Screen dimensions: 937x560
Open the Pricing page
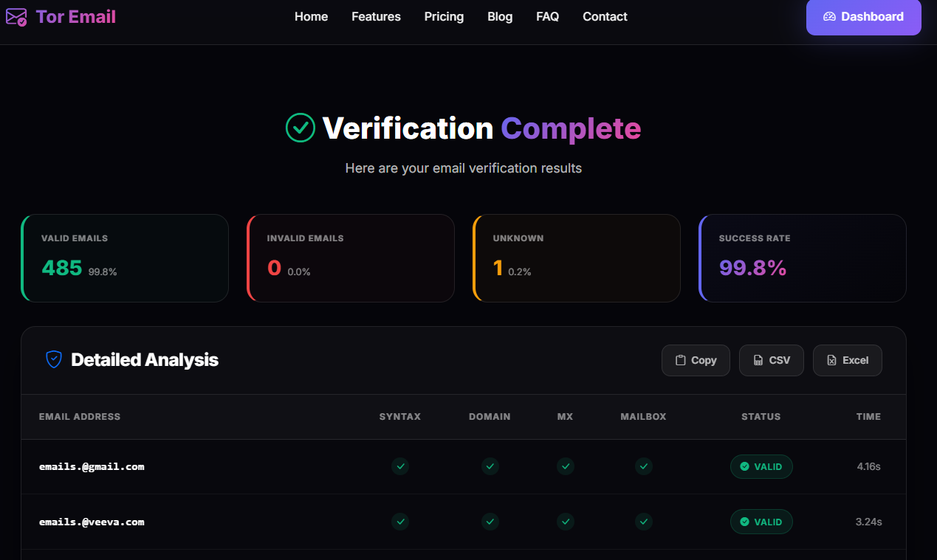(444, 16)
